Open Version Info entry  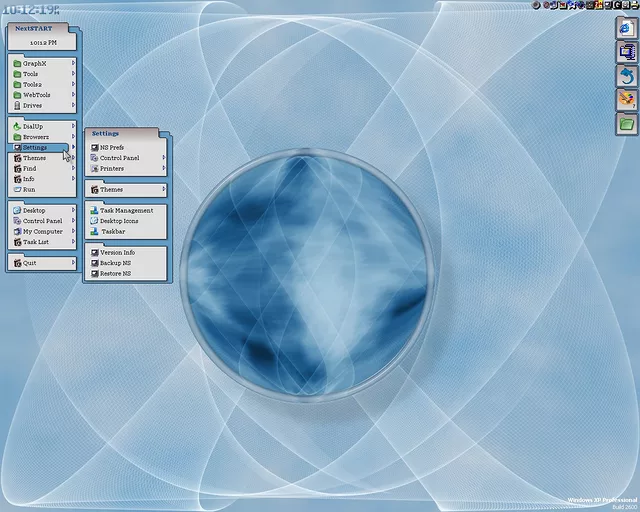coord(117,252)
